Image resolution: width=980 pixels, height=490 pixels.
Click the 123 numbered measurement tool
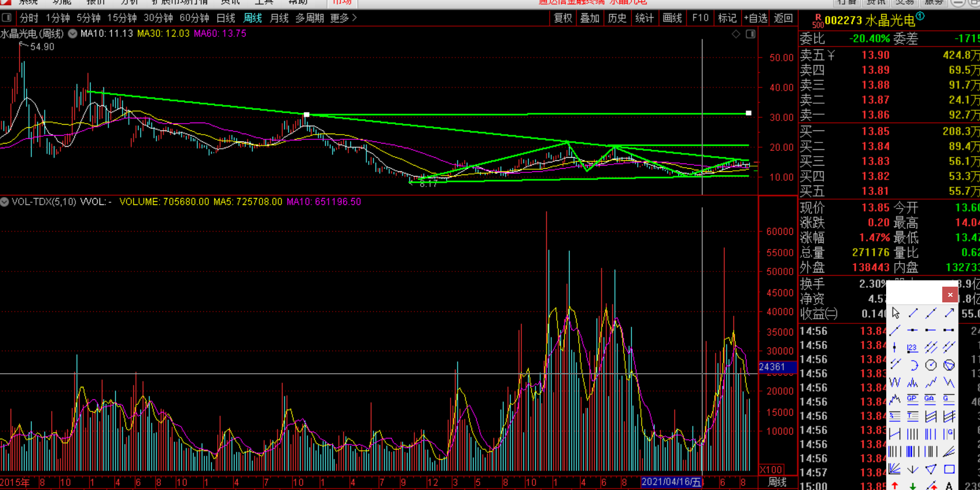(912, 347)
